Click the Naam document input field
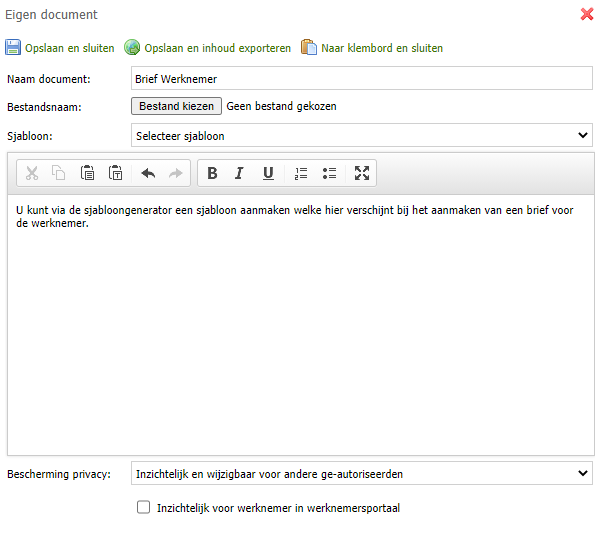 coord(362,79)
